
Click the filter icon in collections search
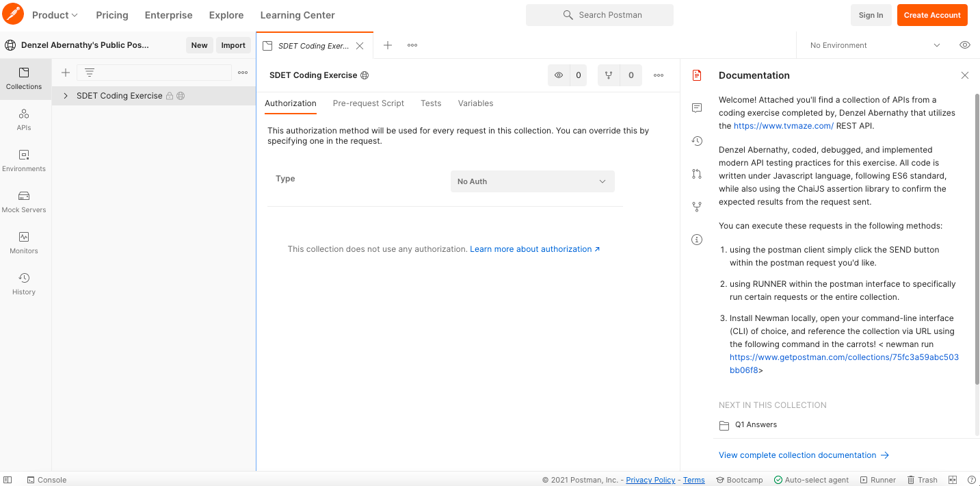pos(89,73)
